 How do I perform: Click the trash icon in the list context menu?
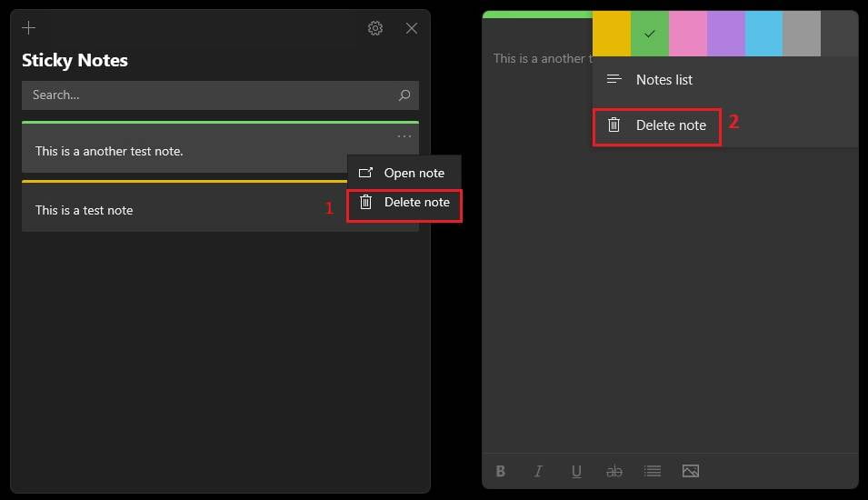pyautogui.click(x=366, y=202)
